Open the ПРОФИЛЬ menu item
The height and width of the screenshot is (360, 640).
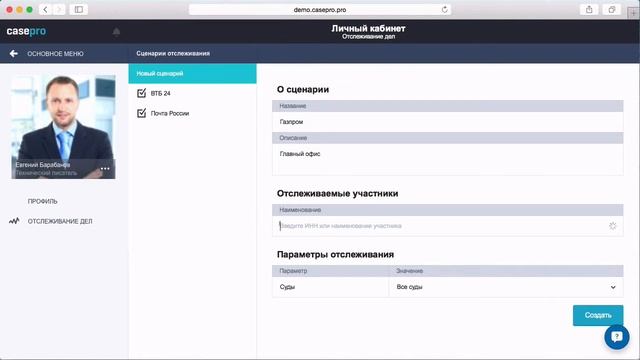pyautogui.click(x=42, y=201)
